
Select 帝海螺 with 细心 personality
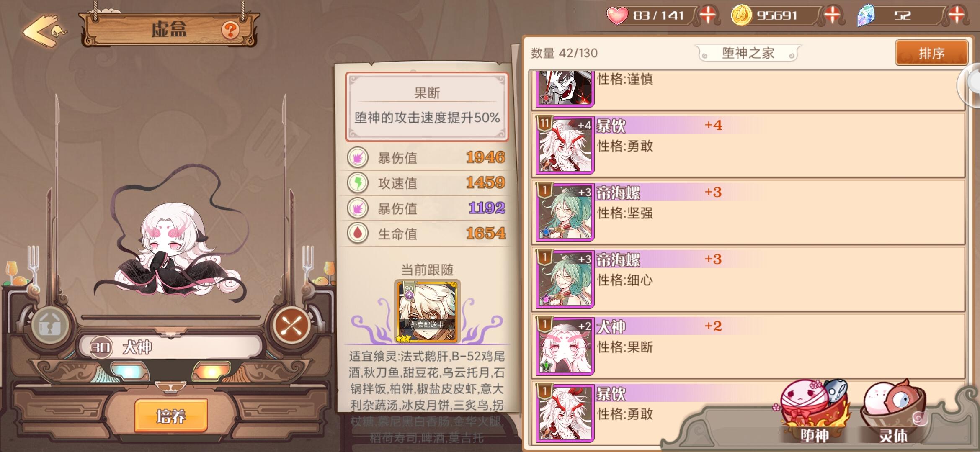(x=748, y=279)
